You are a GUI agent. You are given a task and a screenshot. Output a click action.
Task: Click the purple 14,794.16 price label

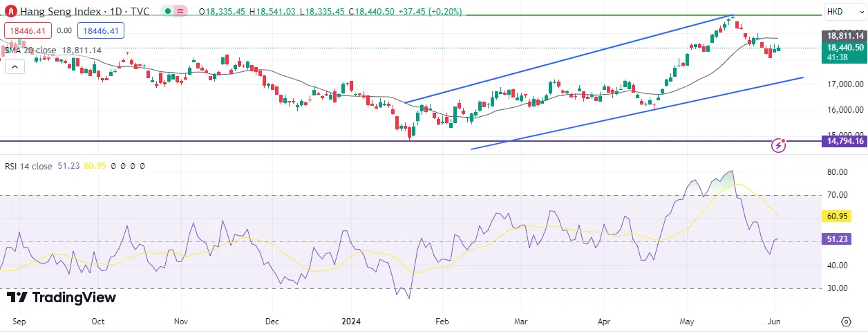pos(845,141)
